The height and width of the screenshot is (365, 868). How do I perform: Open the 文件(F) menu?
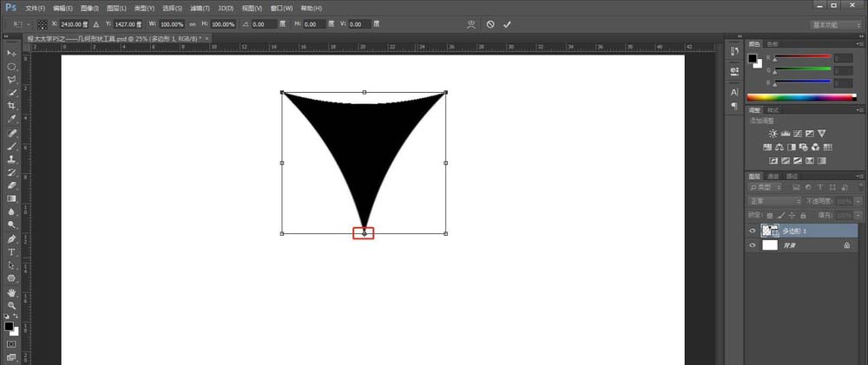click(x=36, y=8)
